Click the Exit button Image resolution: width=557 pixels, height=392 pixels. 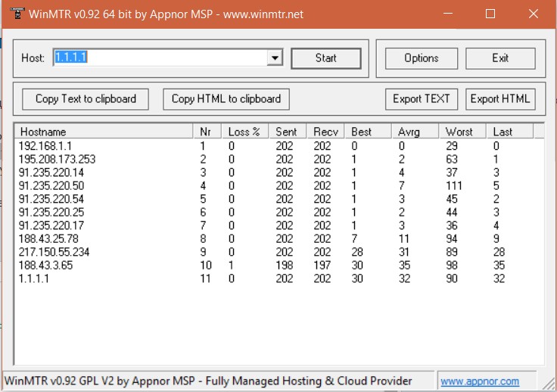(x=500, y=58)
